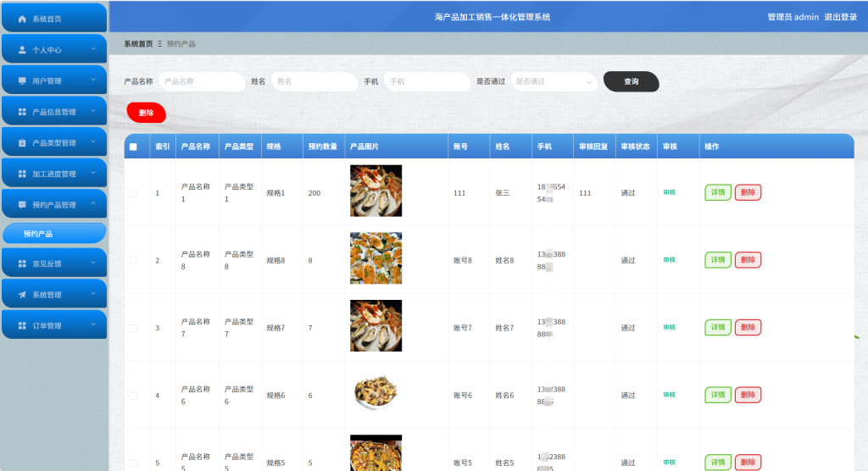Check the row checkbox for index 4

click(x=133, y=396)
